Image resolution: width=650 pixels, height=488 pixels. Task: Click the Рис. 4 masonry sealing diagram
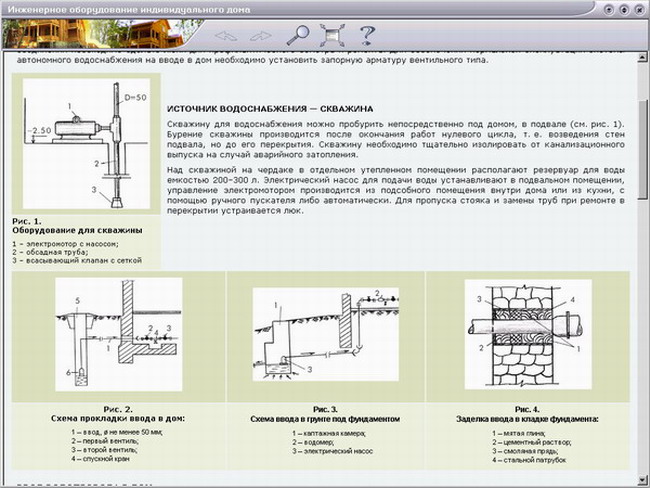pos(528,334)
